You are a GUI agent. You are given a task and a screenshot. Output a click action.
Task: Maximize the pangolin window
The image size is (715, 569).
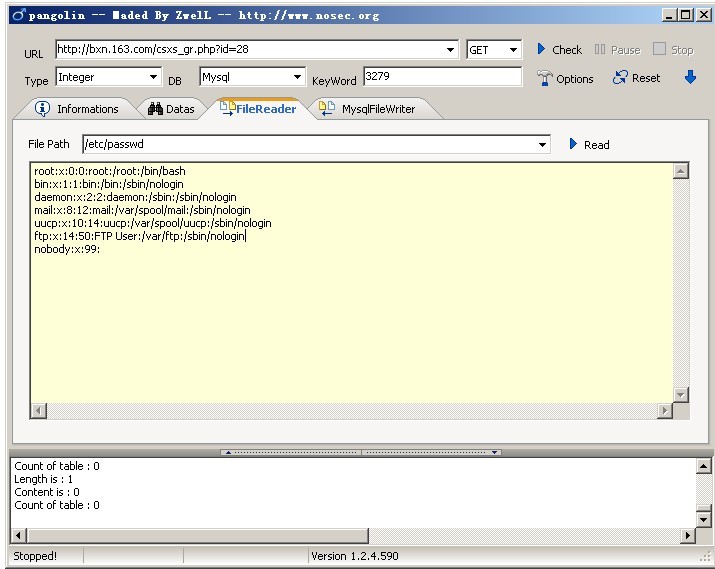pos(685,15)
